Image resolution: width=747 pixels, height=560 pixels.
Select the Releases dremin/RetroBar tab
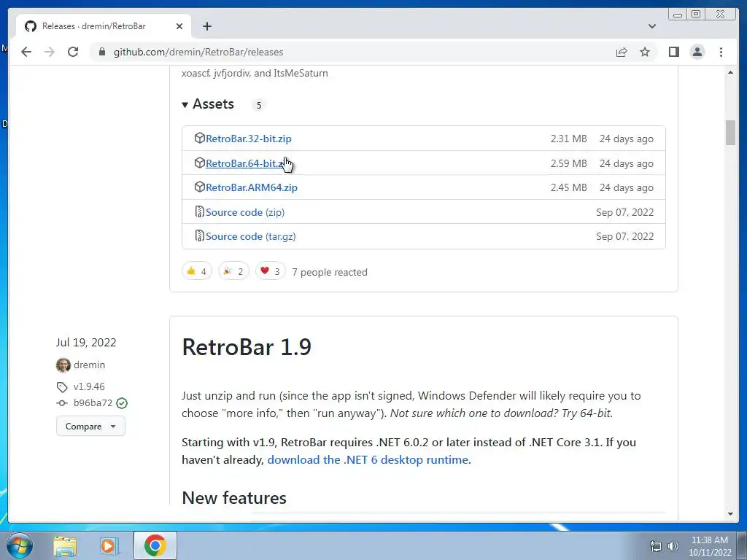[104, 26]
